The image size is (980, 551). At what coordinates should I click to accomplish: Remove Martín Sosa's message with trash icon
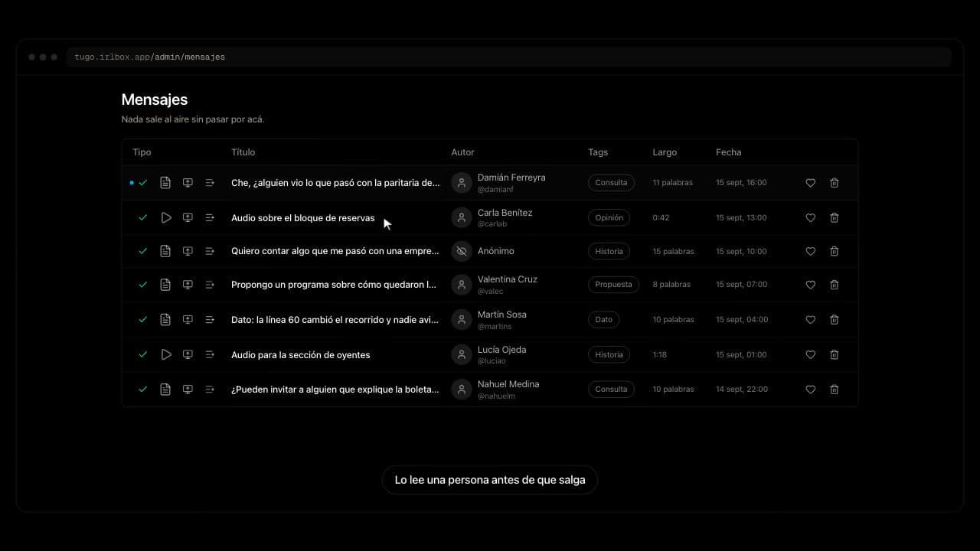pyautogui.click(x=835, y=320)
